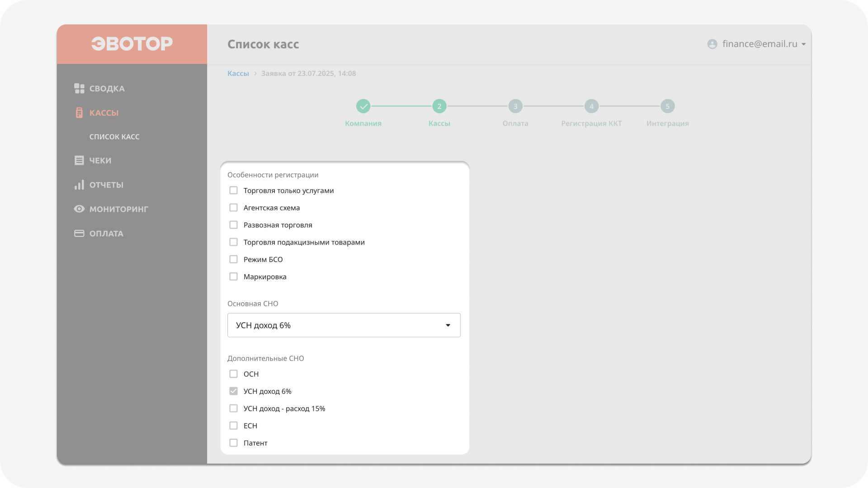868x488 pixels.
Task: Click the user avatar icon
Action: pyautogui.click(x=712, y=44)
